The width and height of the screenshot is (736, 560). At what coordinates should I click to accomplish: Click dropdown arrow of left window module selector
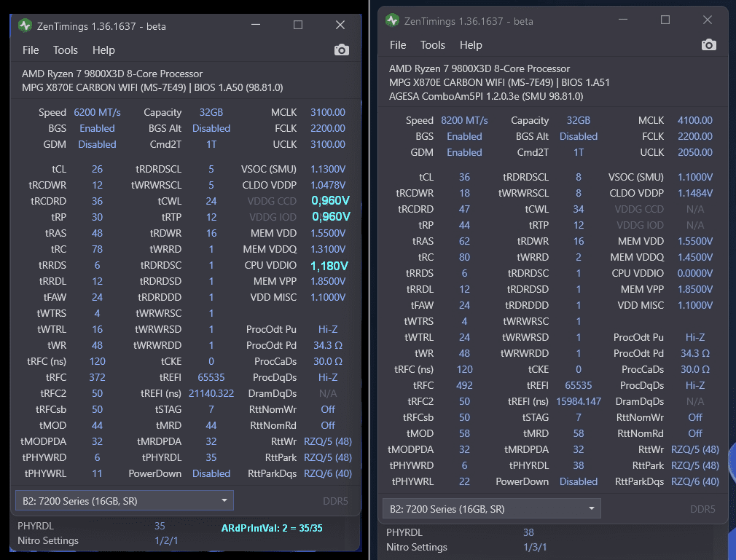(224, 500)
